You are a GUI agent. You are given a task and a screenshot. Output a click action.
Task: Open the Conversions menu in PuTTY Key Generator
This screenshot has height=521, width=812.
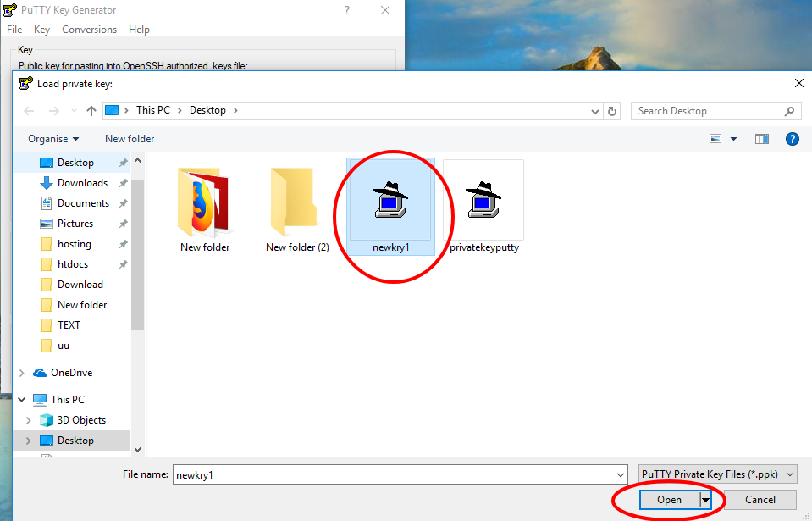click(x=89, y=30)
